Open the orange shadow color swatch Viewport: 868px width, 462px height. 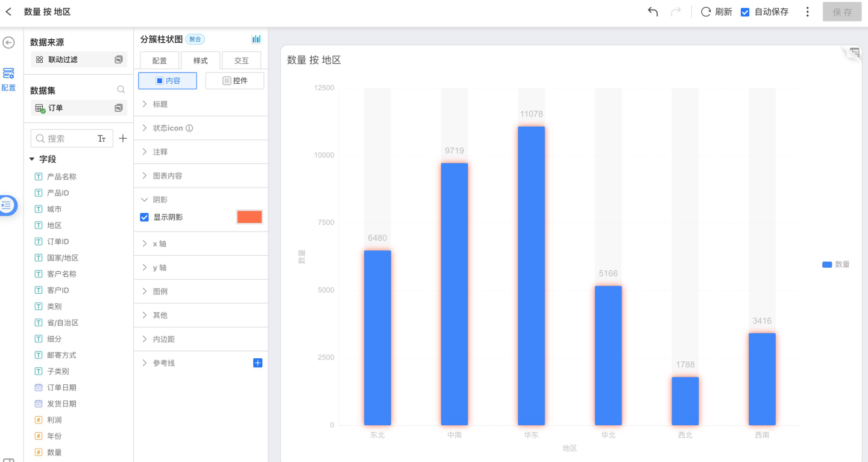point(250,217)
